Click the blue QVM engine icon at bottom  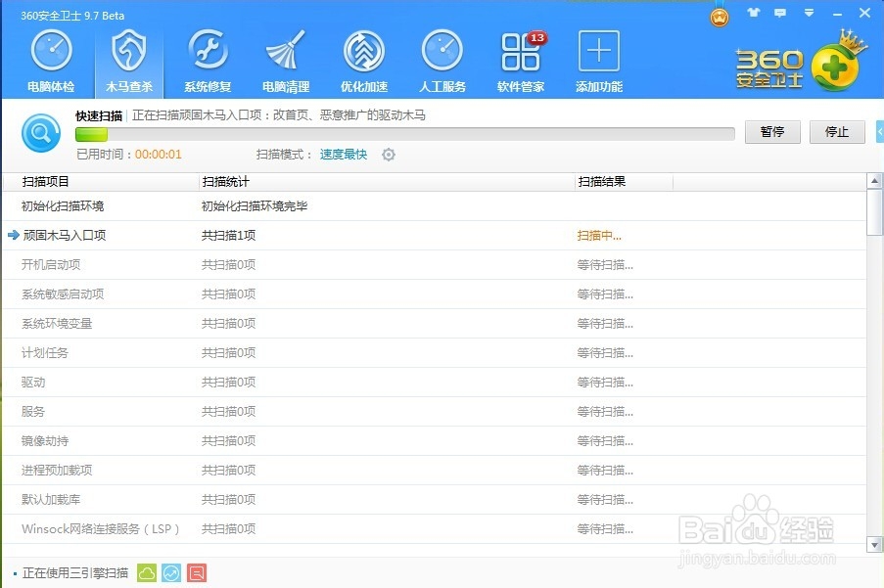click(171, 570)
